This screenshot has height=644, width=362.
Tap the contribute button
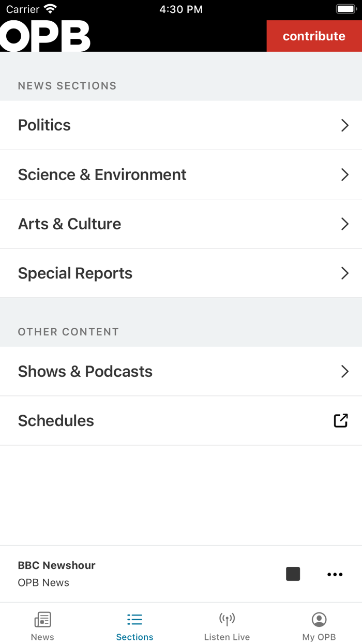[x=313, y=36]
